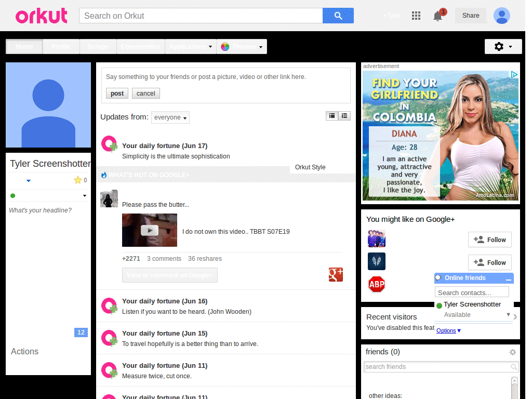
Task: Click the poster's small avatar thumbnail
Action: (109, 198)
